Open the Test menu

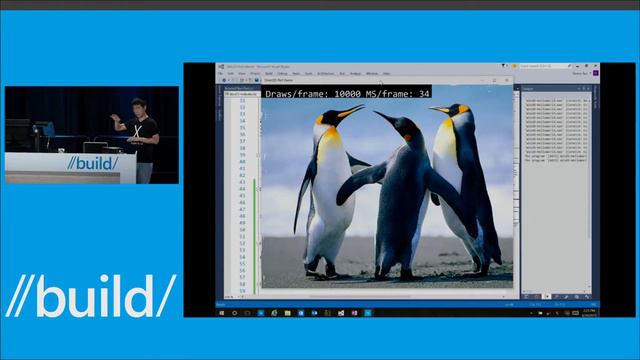(342, 73)
